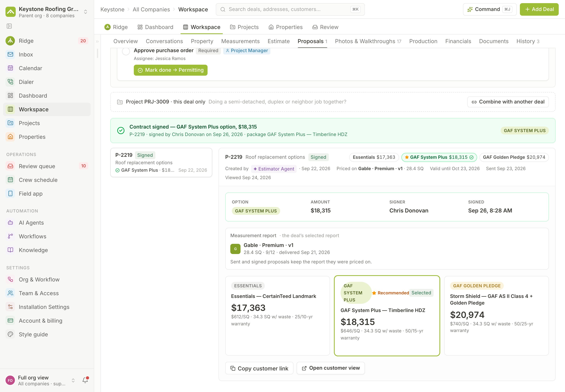Viewport: 565px width, 392px height.
Task: Open Workflows branch icon
Action: point(10,236)
